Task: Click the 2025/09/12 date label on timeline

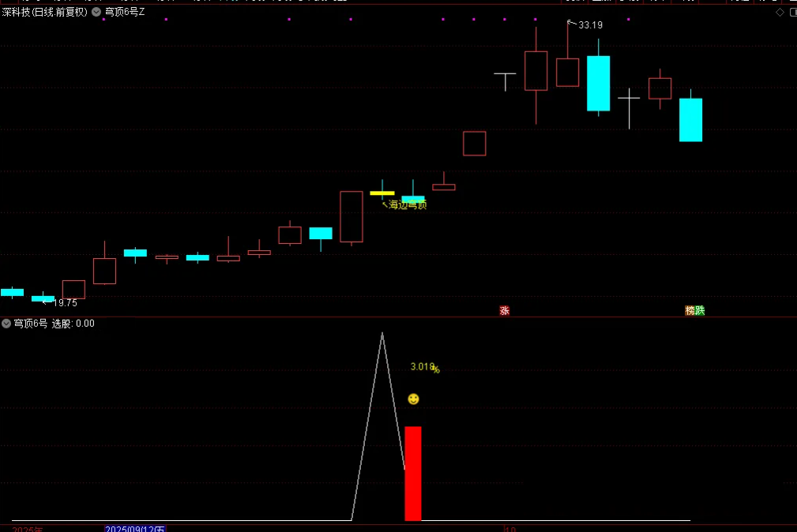Action: tap(135, 529)
